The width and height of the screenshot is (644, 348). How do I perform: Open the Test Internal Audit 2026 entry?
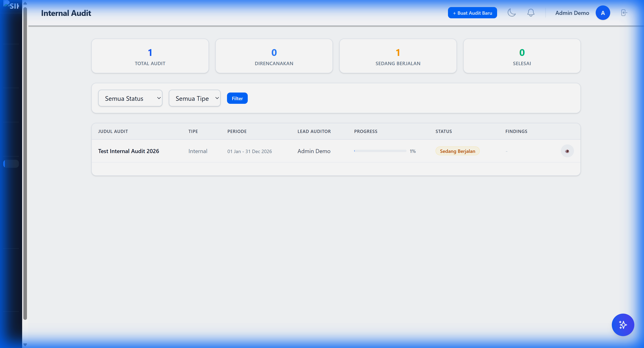tap(129, 151)
